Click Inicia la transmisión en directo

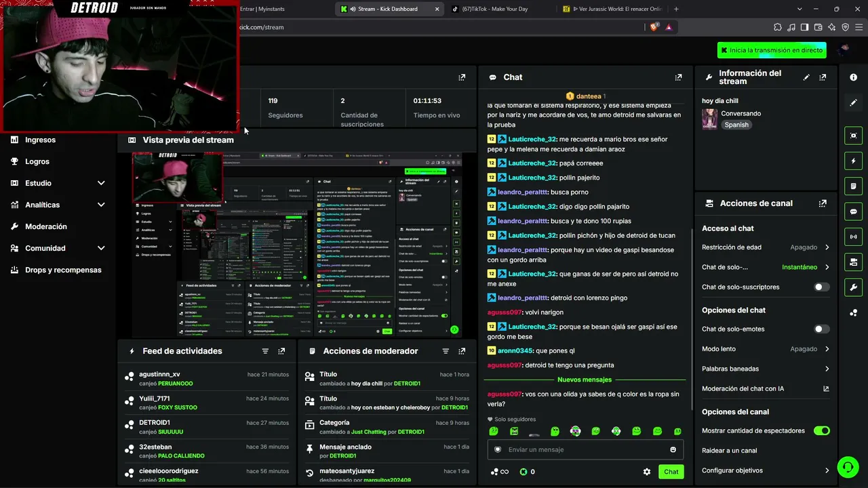(772, 50)
